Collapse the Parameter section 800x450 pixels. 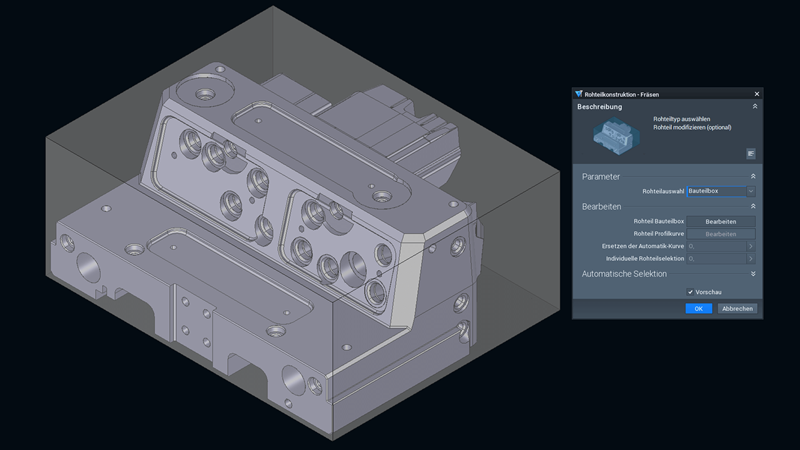[x=753, y=176]
